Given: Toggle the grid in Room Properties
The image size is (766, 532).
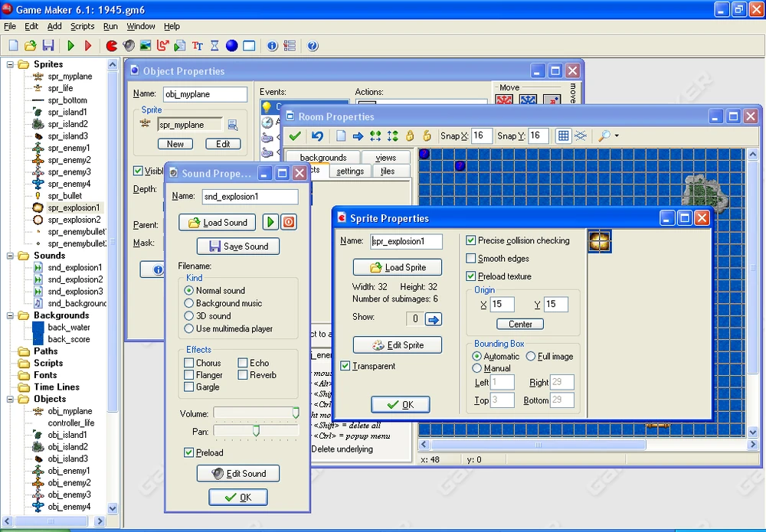Looking at the screenshot, I should point(563,135).
